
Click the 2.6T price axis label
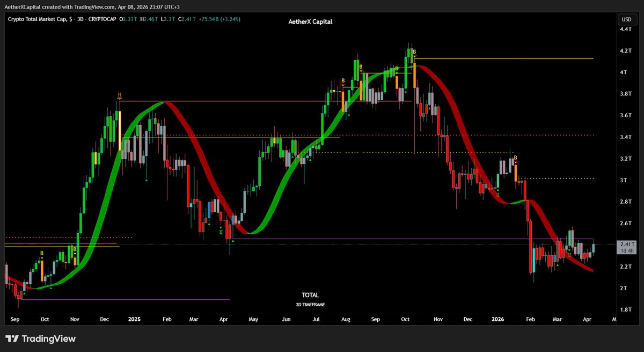626,223
